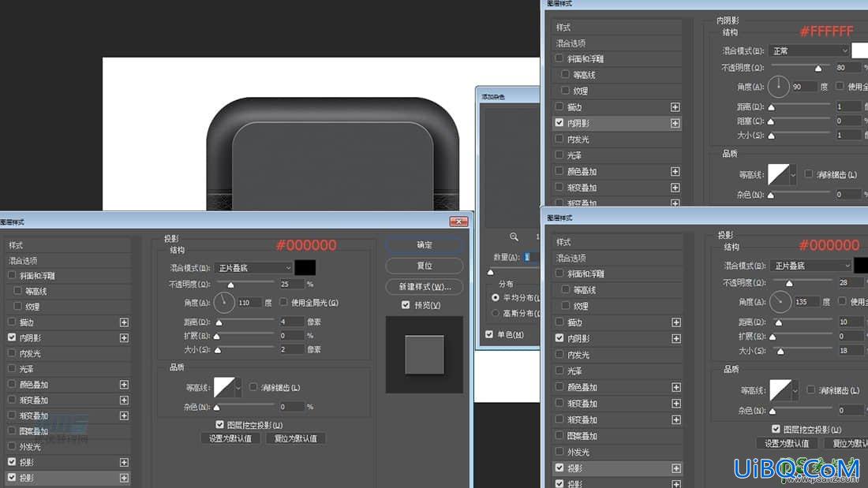868x488 pixels.
Task: Open the 等高线 contour thumbnail in lower-right Drop Shadow dialog
Action: [780, 390]
